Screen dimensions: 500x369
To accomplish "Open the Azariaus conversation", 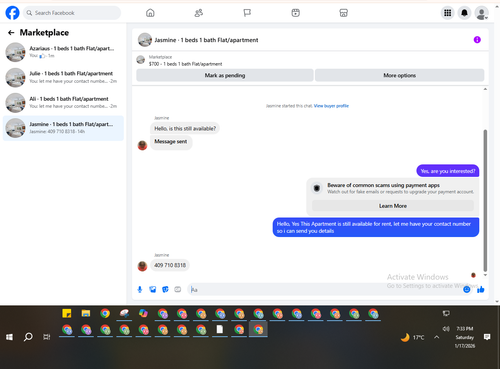I will pos(63,52).
